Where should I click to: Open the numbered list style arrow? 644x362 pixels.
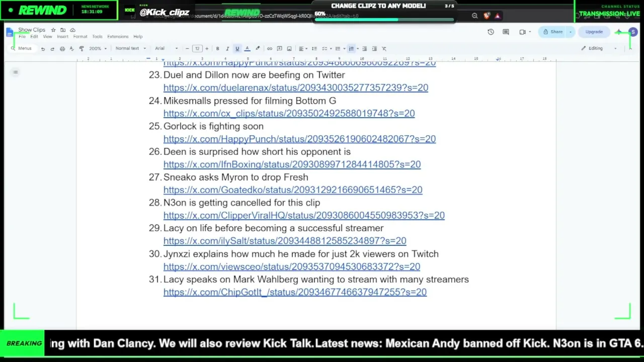pyautogui.click(x=357, y=49)
